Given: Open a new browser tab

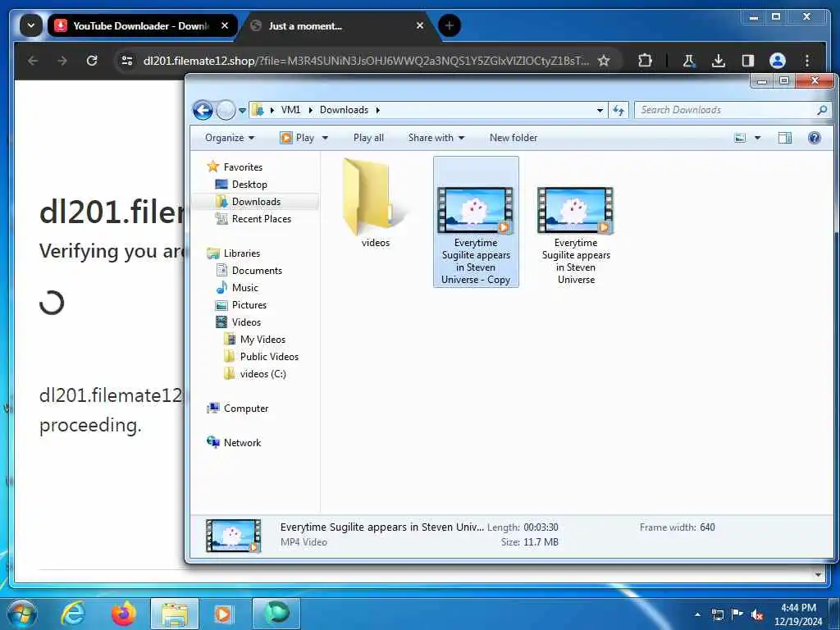Looking at the screenshot, I should 449,25.
